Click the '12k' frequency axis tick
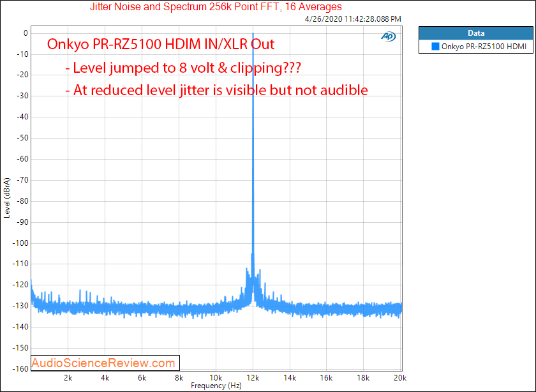 pyautogui.click(x=253, y=378)
